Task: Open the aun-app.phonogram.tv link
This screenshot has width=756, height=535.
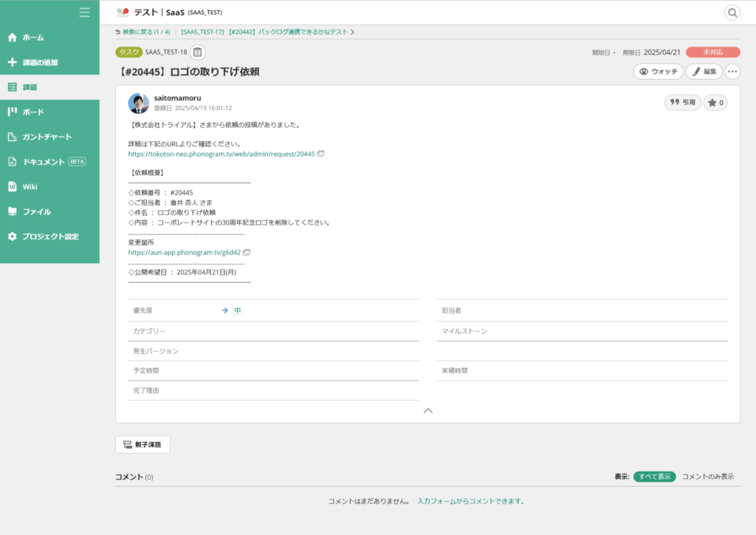Action: click(x=184, y=252)
